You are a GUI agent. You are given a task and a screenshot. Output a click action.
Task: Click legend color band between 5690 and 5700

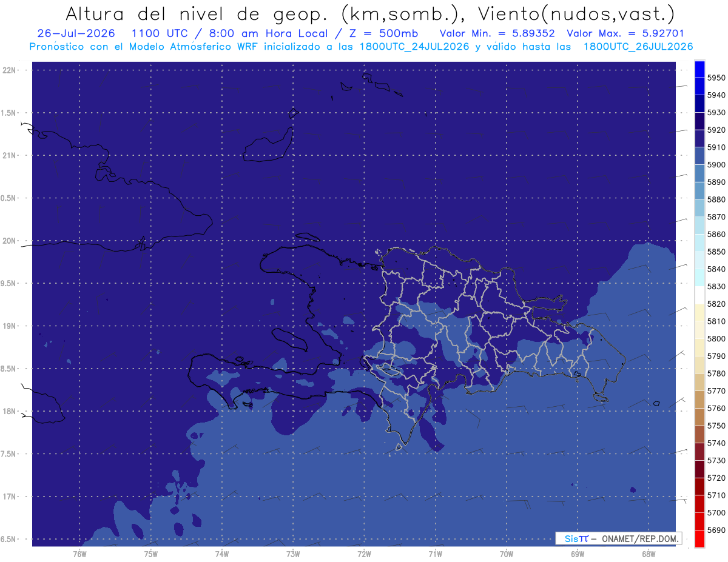(699, 521)
